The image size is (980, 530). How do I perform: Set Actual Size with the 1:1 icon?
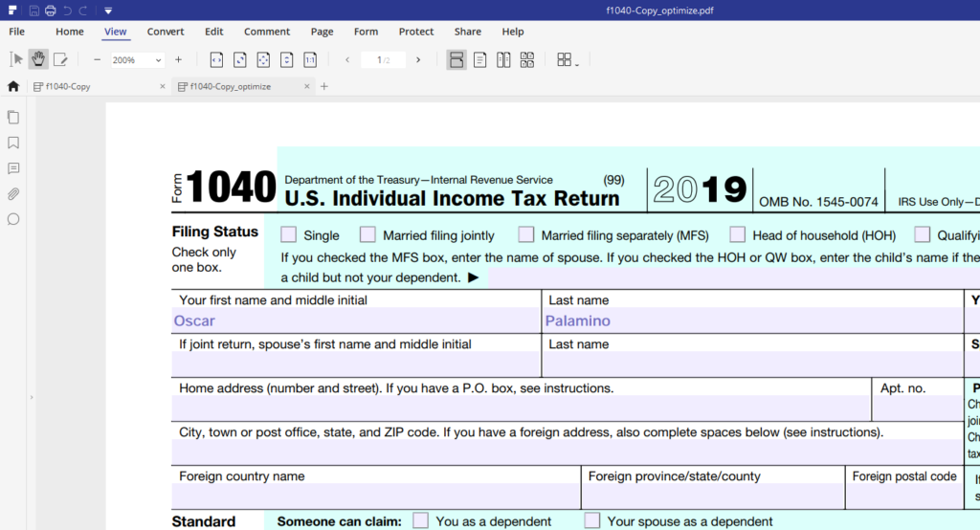(x=310, y=59)
